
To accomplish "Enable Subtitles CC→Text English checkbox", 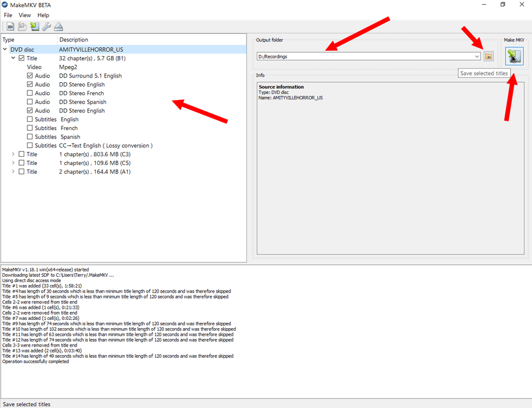I will [x=30, y=145].
